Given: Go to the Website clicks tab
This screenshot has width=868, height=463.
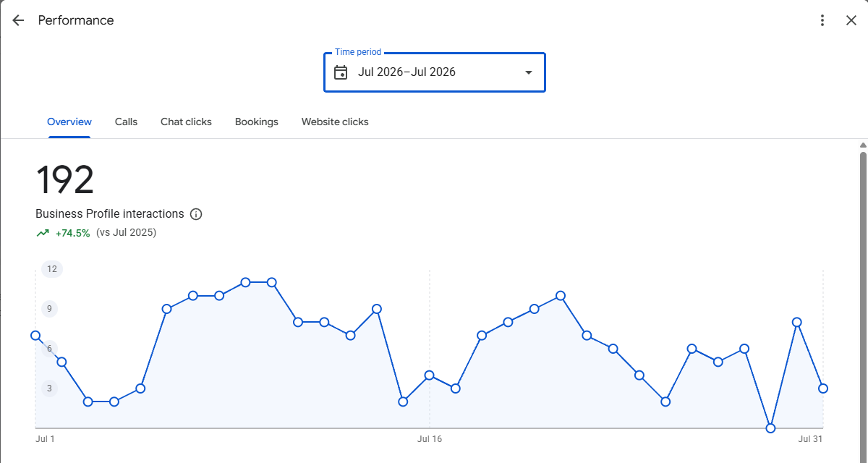Looking at the screenshot, I should (335, 122).
